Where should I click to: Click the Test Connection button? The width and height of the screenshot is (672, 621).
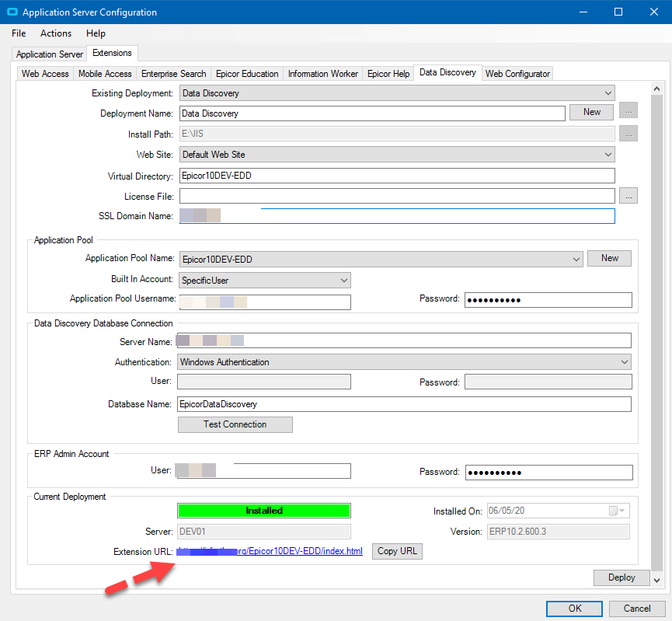coord(235,424)
